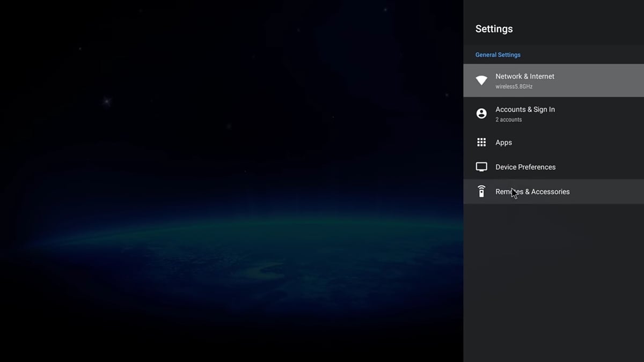Screen dimensions: 644x362
Task: Click the Apps grid icon
Action: tap(481, 143)
